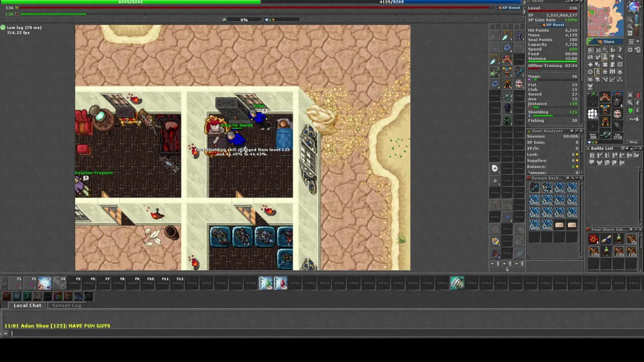Viewport: 644px width, 362px height.
Task: Click the first envelope in Demon Backpack
Action: (559, 225)
